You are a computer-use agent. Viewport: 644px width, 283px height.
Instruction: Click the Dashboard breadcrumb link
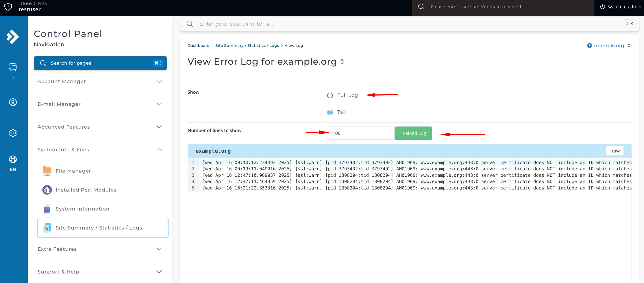(198, 46)
